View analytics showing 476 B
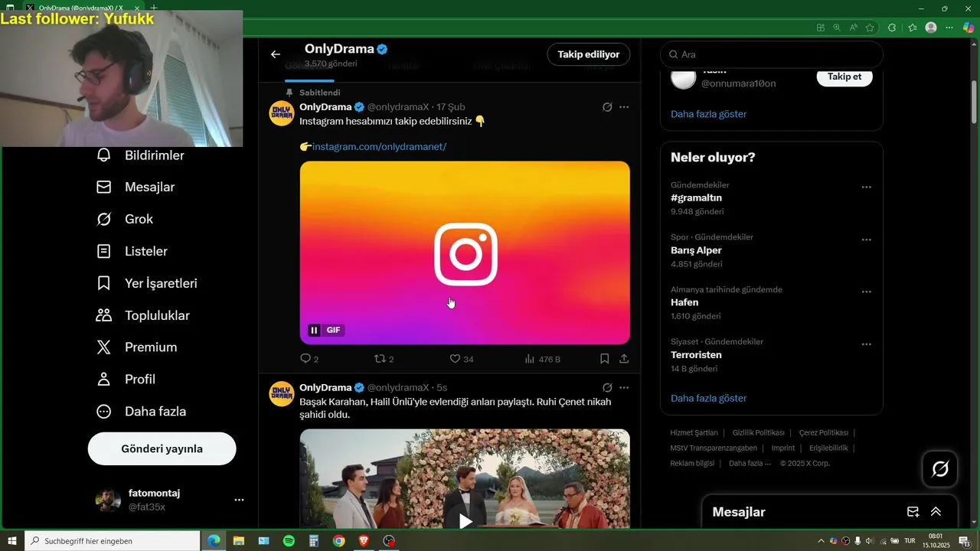The image size is (980, 551). click(x=542, y=358)
